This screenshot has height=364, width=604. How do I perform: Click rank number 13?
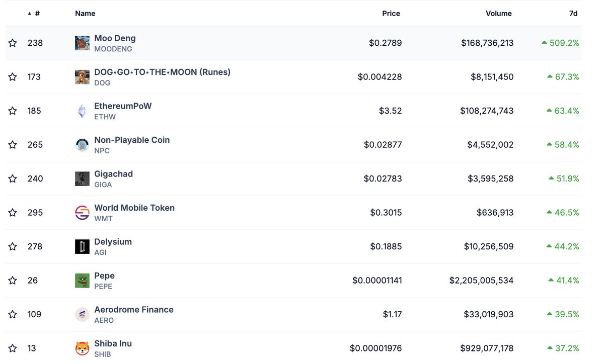tap(32, 348)
